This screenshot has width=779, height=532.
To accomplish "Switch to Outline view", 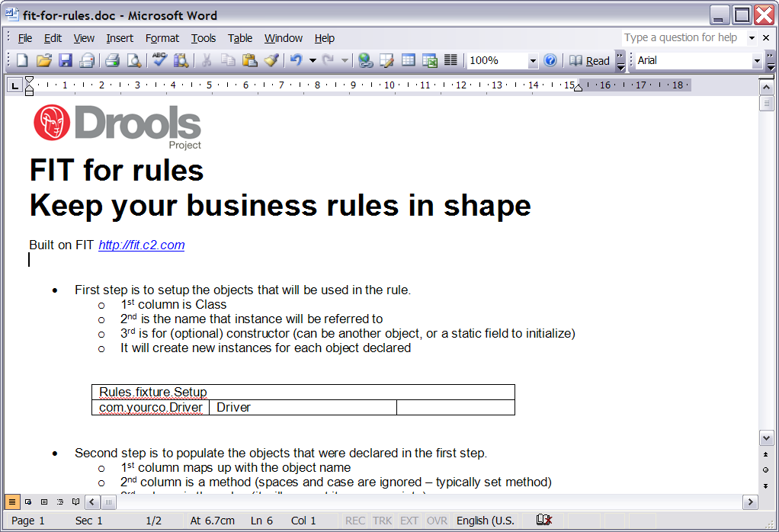I will pos(60,502).
